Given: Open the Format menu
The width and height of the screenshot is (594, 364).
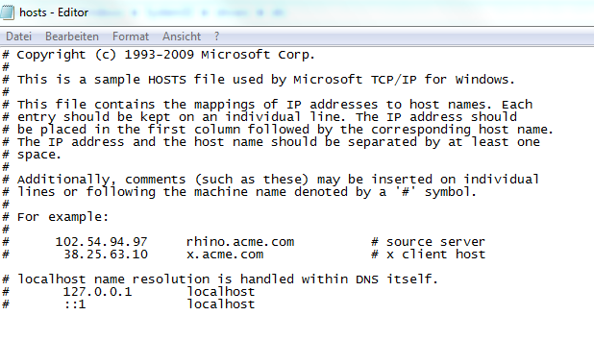Looking at the screenshot, I should pos(131,36).
